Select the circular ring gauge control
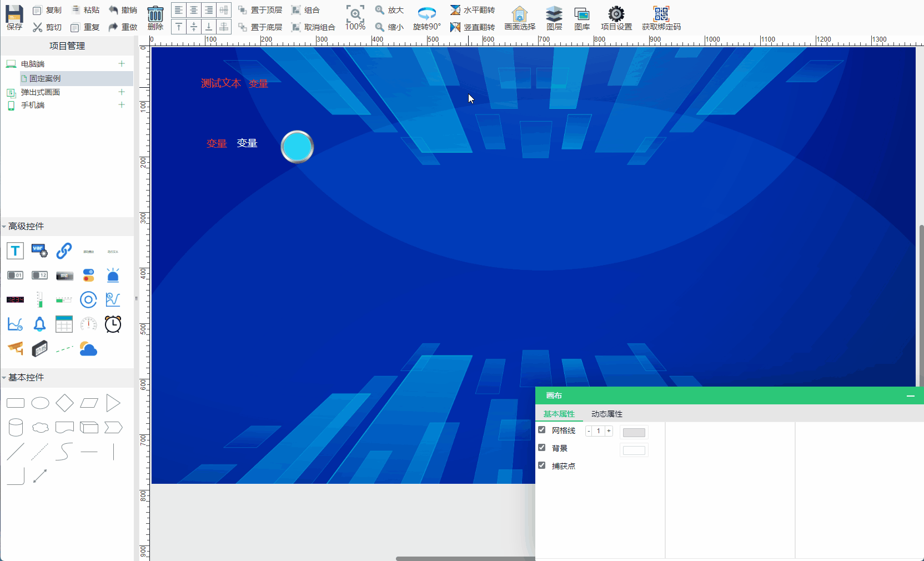 [x=88, y=300]
